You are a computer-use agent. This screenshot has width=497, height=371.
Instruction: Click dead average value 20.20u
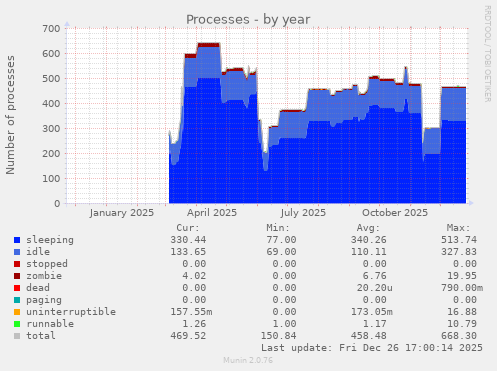[x=375, y=288]
